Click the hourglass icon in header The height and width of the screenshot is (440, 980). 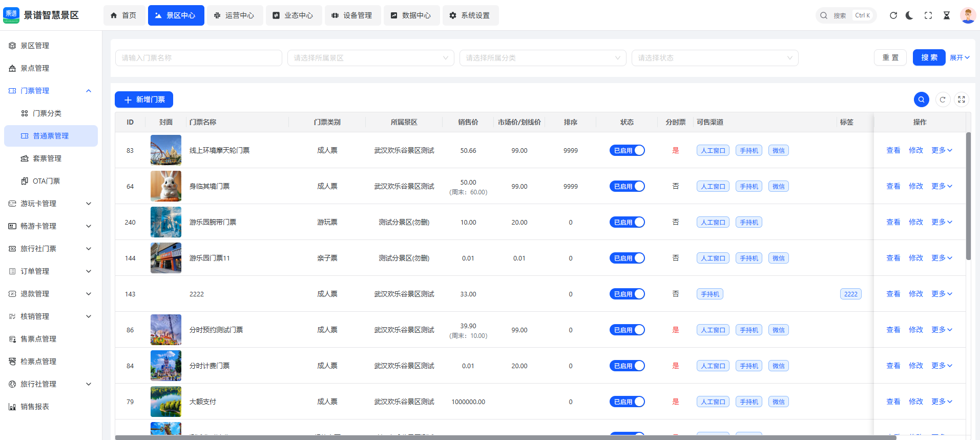(947, 15)
